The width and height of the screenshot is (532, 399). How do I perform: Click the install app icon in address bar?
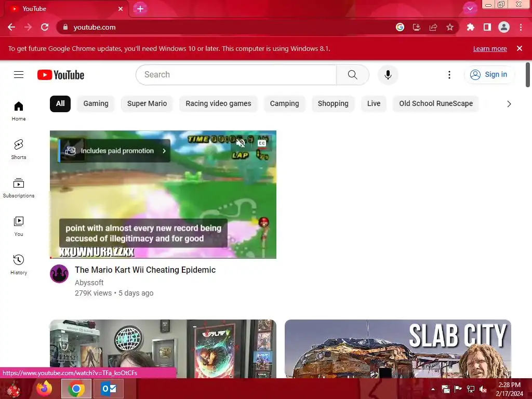coord(417,27)
